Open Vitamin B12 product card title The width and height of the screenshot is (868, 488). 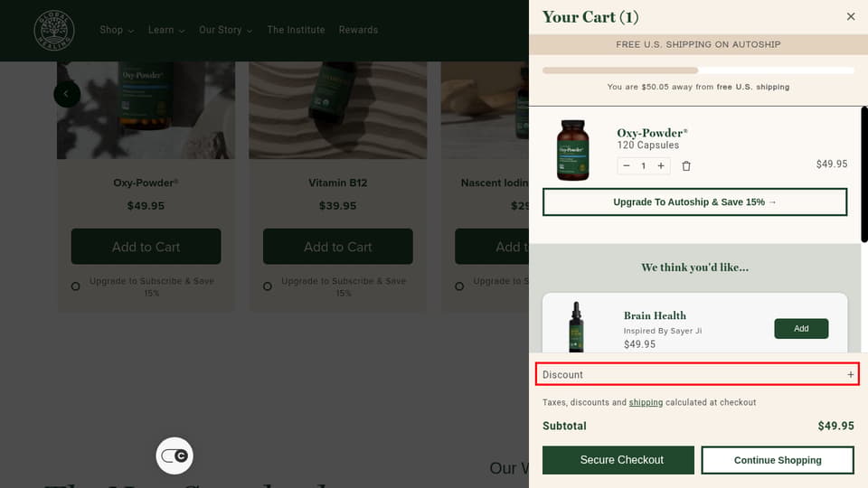(337, 183)
